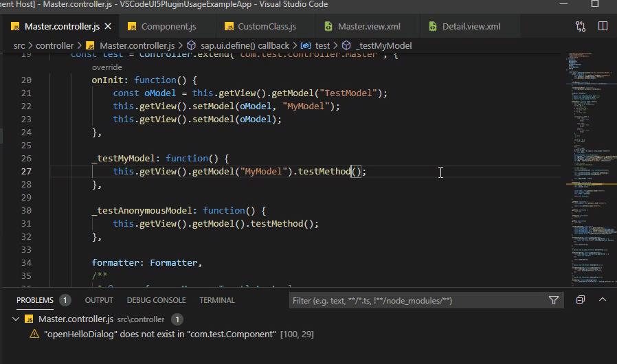617x364 pixels.
Task: Open the PROBLEMS panel tab
Action: 34,300
